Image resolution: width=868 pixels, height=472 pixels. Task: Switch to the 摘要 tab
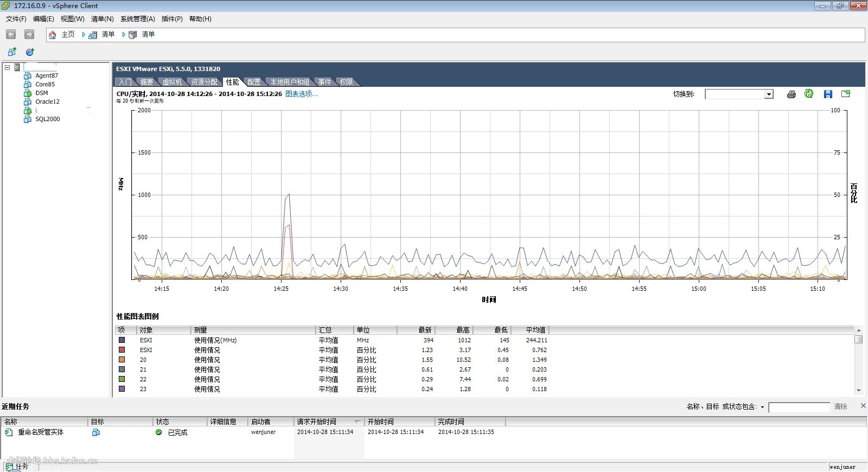(x=146, y=82)
